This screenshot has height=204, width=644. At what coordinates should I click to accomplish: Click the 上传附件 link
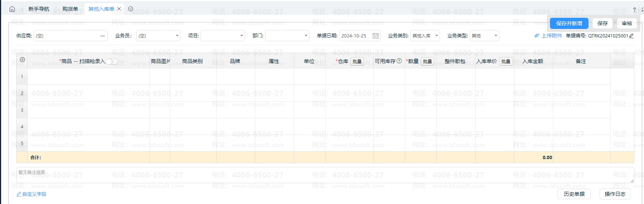click(549, 36)
